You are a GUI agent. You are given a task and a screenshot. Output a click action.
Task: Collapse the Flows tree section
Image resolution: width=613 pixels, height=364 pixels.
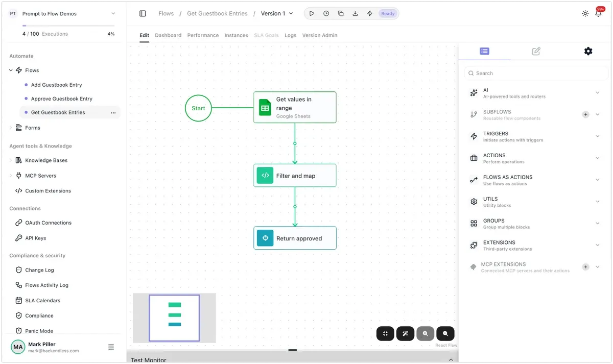[x=11, y=70]
